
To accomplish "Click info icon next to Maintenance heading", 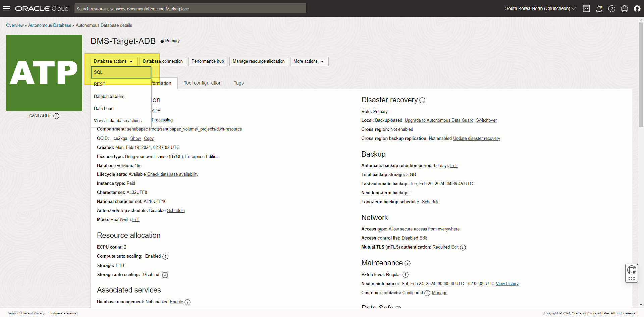I will [408, 263].
